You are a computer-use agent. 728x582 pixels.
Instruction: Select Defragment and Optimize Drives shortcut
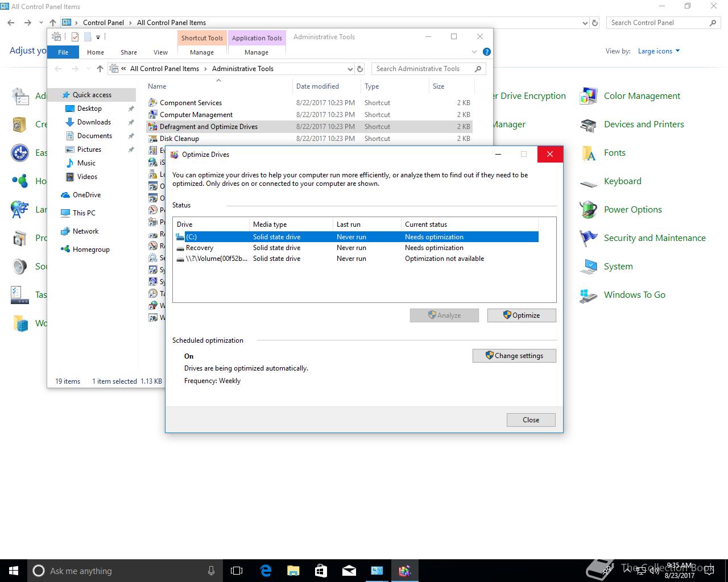(310, 127)
